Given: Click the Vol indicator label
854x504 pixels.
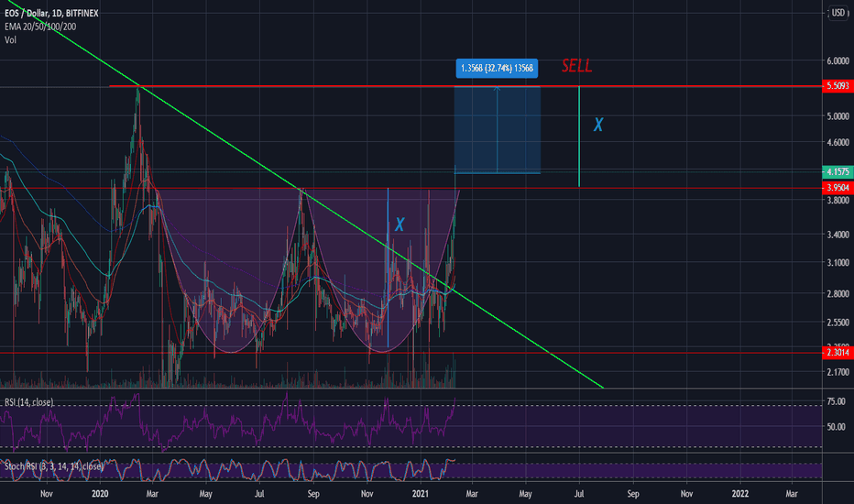Looking at the screenshot, I should click(x=10, y=39).
